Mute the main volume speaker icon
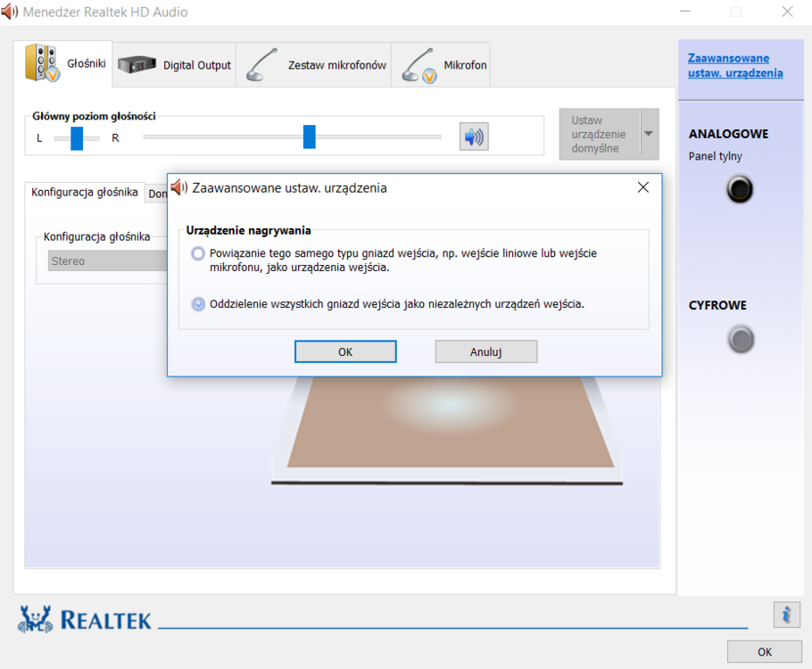Screen dimensions: 812x669 click(474, 136)
